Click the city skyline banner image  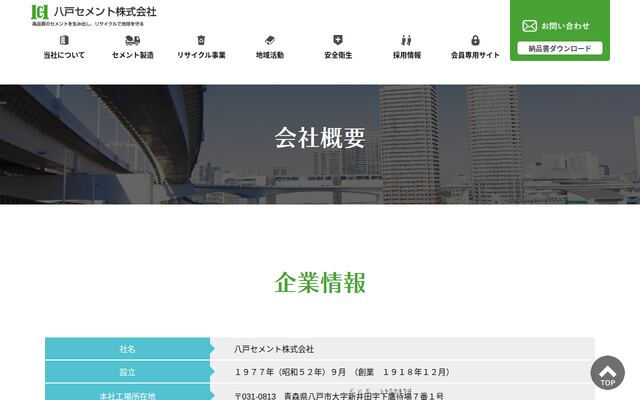[320, 144]
